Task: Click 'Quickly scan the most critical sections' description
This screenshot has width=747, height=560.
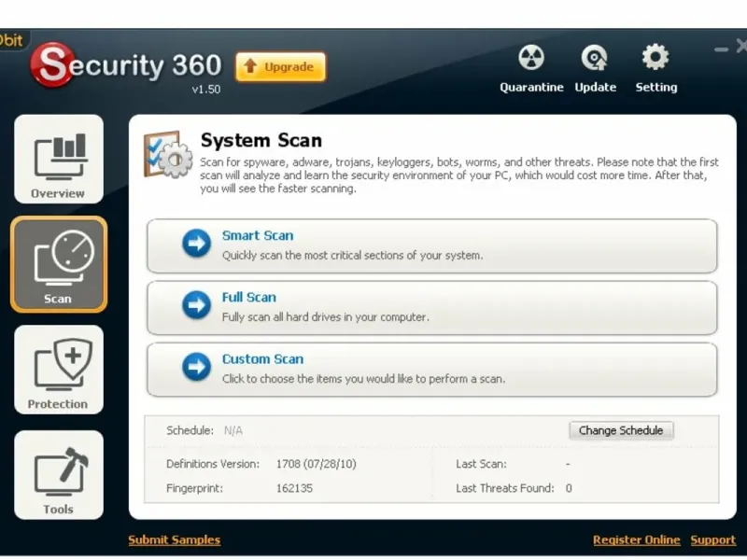Action: 353,255
